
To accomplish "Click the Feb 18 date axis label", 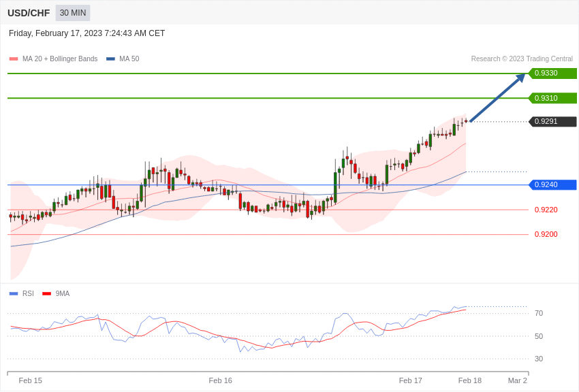I will pyautogui.click(x=470, y=380).
